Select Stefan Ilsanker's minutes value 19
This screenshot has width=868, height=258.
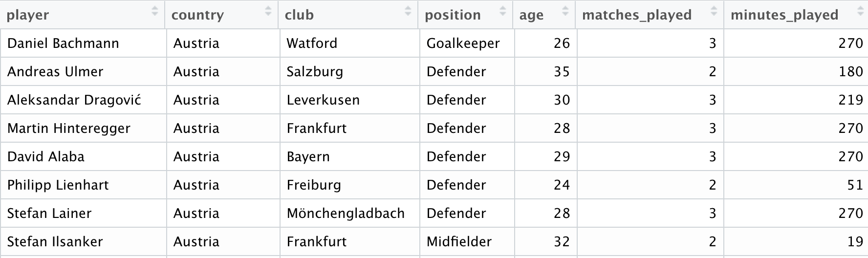855,242
